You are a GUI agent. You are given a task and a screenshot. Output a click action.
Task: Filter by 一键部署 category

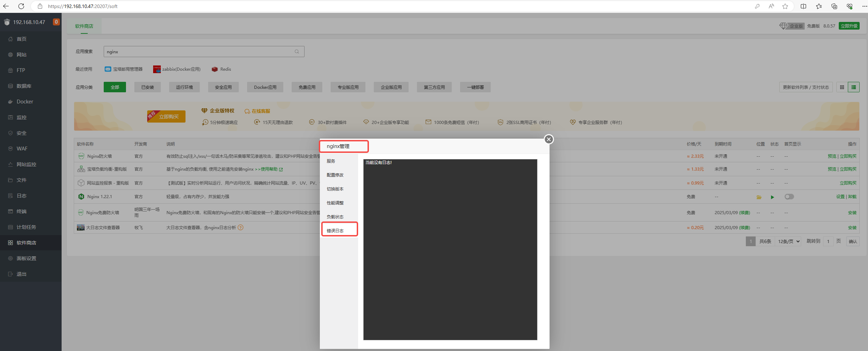tap(475, 87)
